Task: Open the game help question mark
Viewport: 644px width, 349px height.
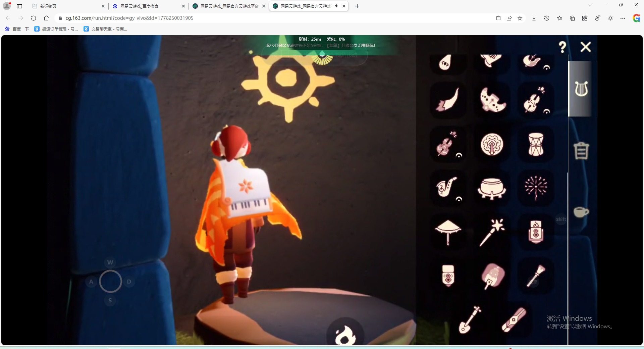Action: coord(562,47)
